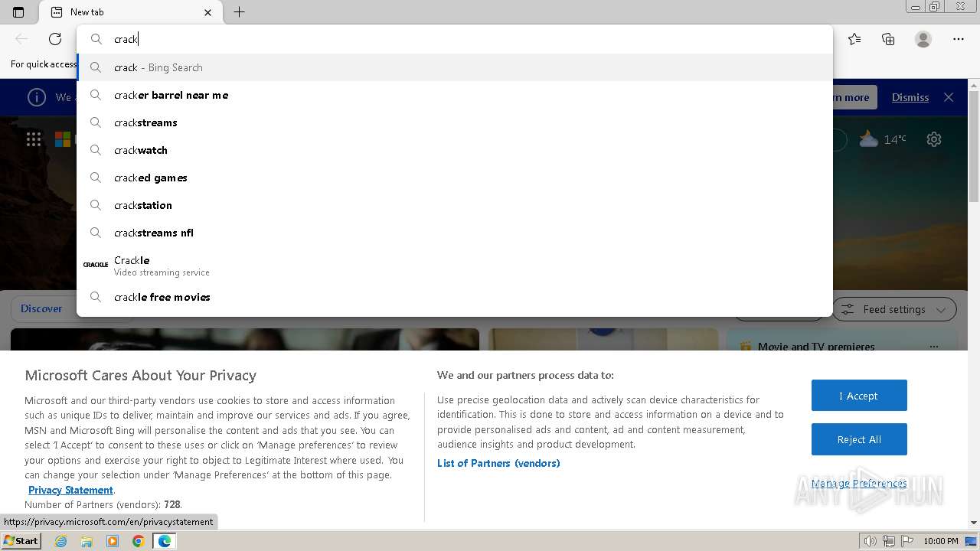
Task: Open the media player taskbar icon
Action: [x=113, y=541]
